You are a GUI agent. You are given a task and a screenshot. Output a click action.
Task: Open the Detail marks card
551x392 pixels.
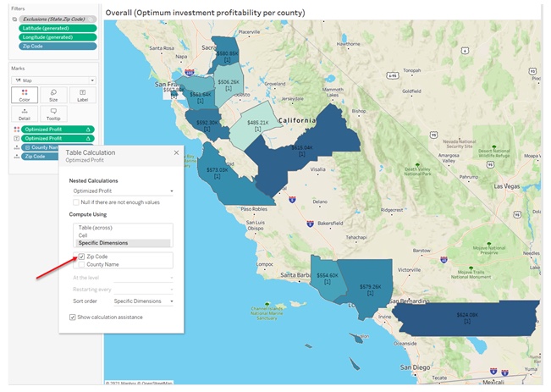tap(25, 115)
